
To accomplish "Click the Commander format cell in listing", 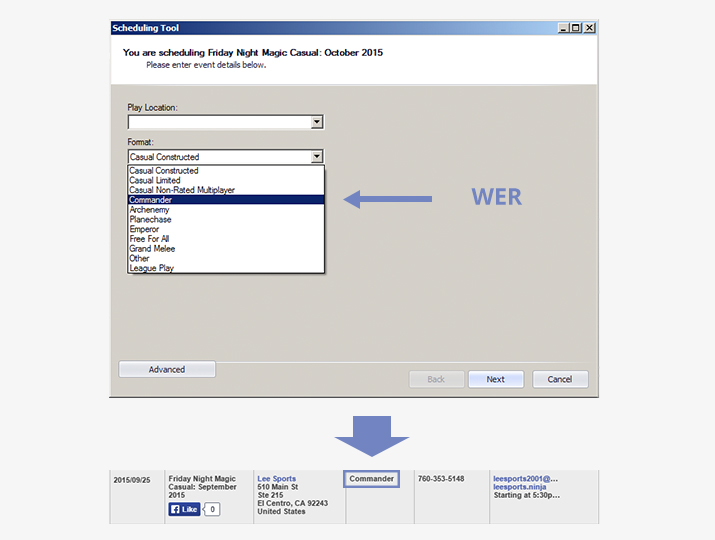I will click(372, 479).
